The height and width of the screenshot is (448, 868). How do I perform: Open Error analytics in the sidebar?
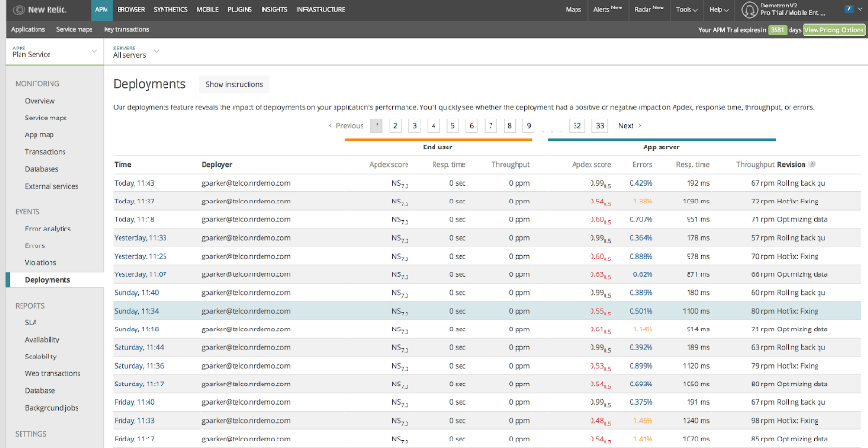pos(48,229)
